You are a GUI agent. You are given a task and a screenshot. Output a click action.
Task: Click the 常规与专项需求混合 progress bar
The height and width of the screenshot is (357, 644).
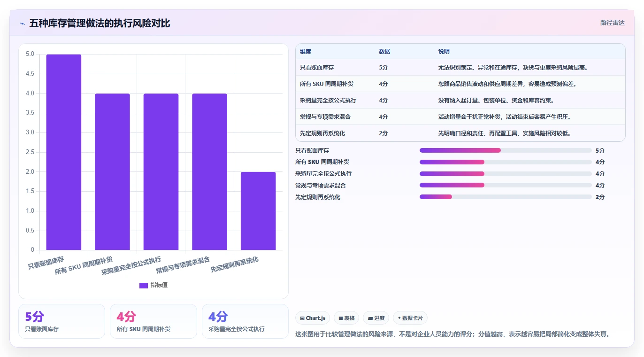pos(506,186)
